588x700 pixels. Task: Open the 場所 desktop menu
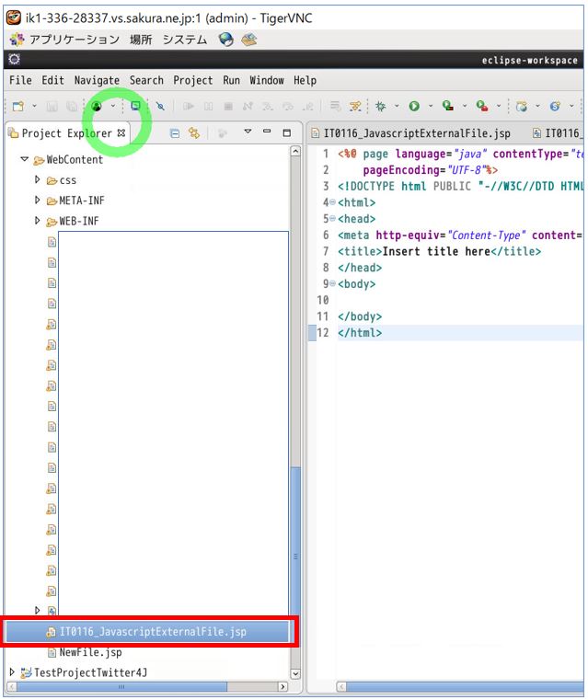[x=141, y=40]
